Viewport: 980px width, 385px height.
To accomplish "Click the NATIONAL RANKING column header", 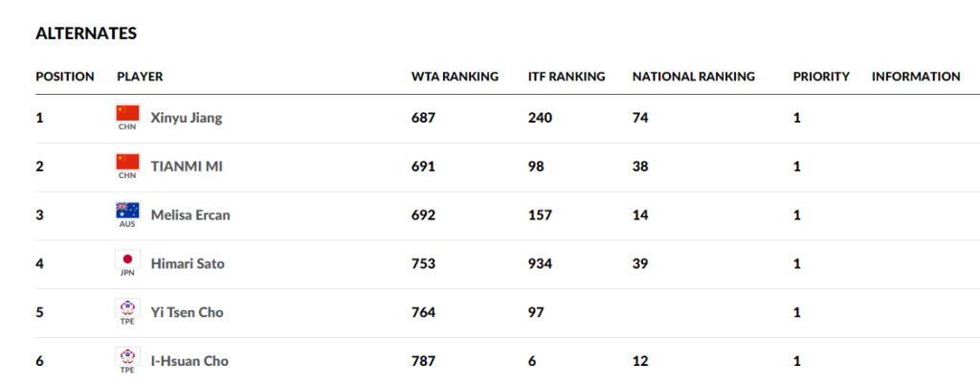I will [x=693, y=77].
